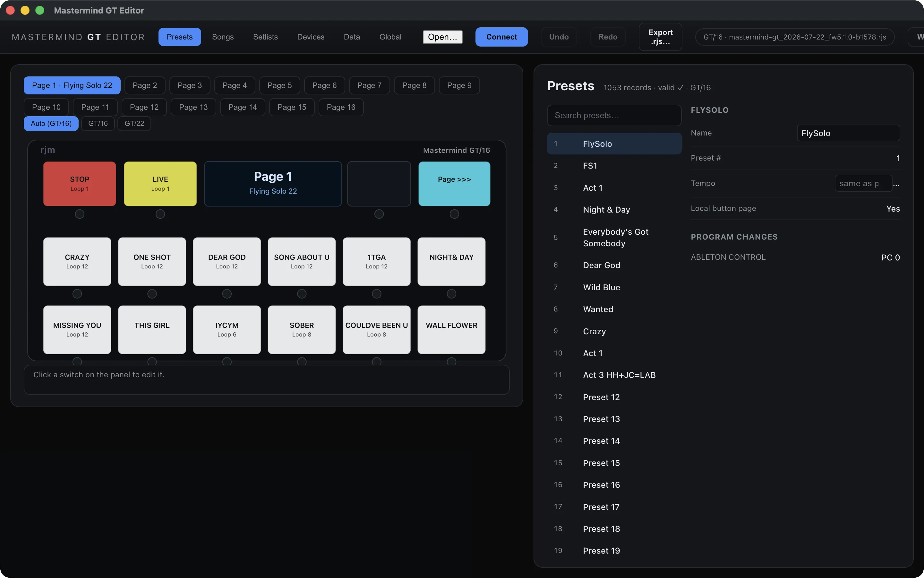Click the LED under the CRAZY switch
This screenshot has width=924, height=578.
pos(77,293)
